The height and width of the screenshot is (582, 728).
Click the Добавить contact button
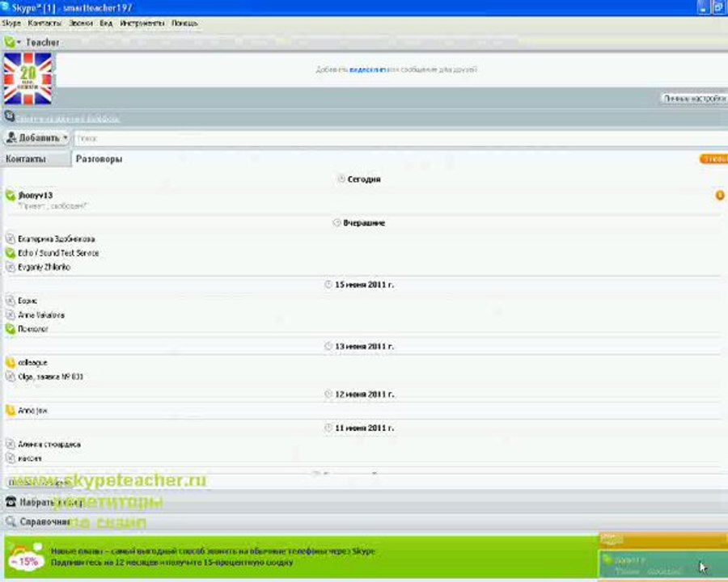pos(36,138)
